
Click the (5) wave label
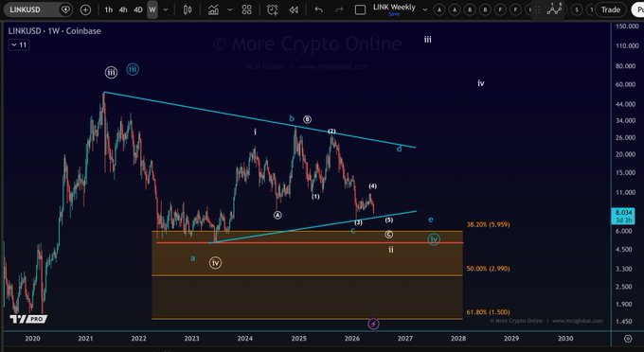[x=389, y=220]
